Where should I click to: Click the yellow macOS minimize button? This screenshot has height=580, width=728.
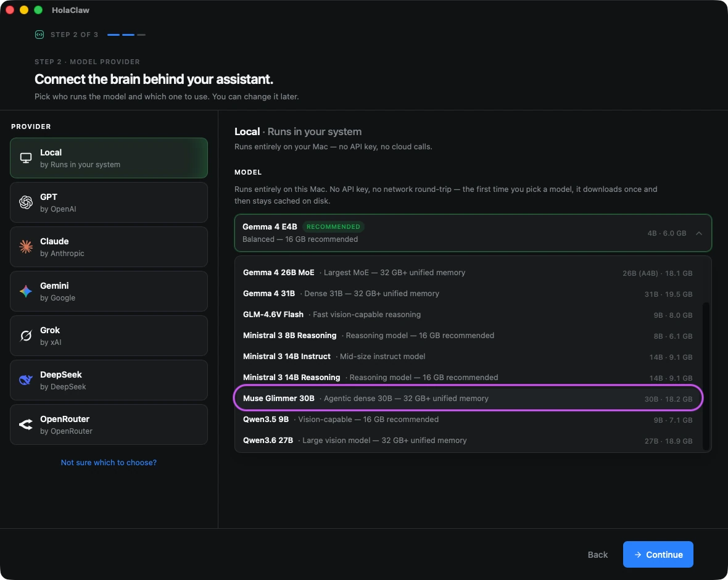point(24,10)
